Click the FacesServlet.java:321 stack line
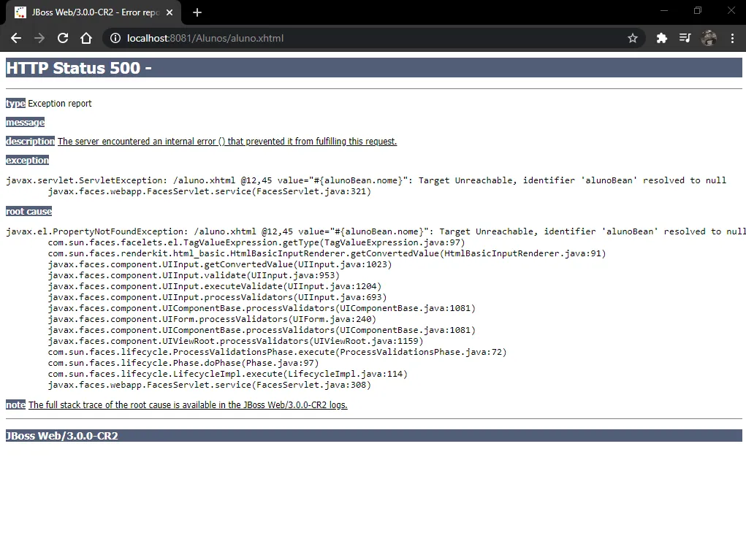Screen dimensions: 746x560 (210, 191)
